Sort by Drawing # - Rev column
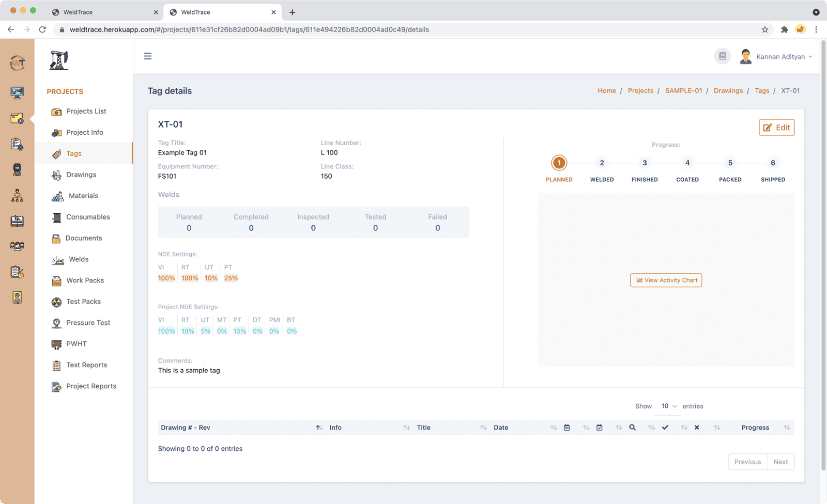 (186, 428)
